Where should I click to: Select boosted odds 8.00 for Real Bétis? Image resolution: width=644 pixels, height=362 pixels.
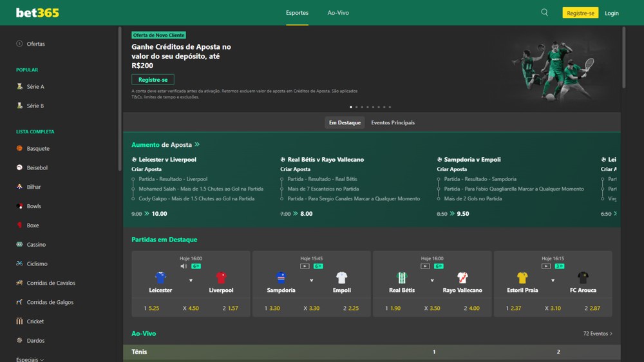[307, 214]
